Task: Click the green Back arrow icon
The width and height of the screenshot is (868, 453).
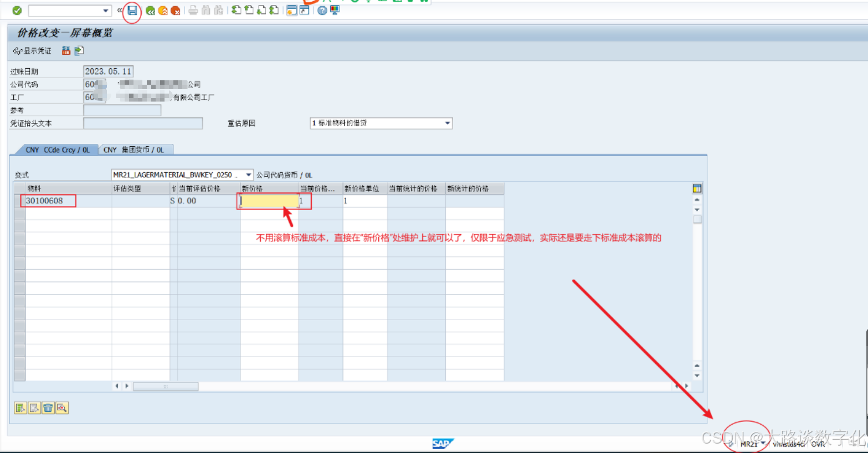Action: point(151,10)
